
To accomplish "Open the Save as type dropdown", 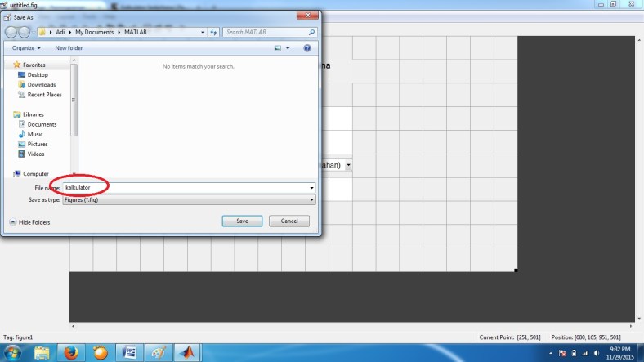I will click(188, 199).
